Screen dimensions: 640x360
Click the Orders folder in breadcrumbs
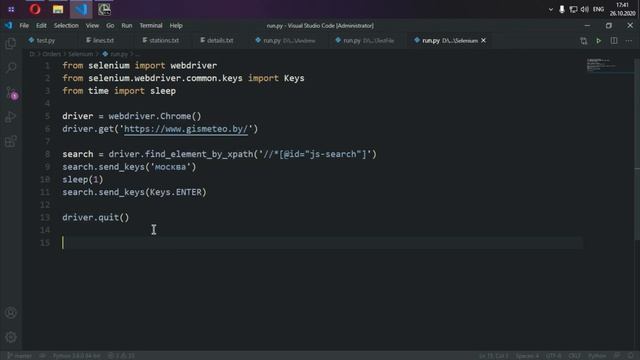(x=51, y=54)
